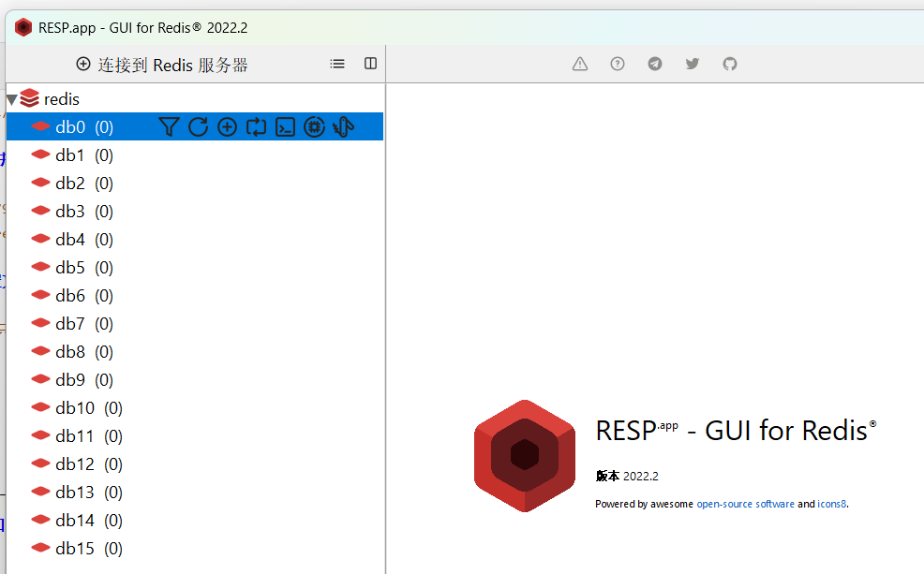Open the help question mark icon

pyautogui.click(x=617, y=64)
